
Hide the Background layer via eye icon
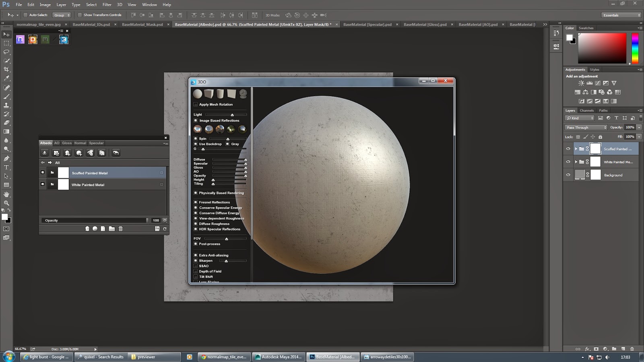click(x=568, y=175)
